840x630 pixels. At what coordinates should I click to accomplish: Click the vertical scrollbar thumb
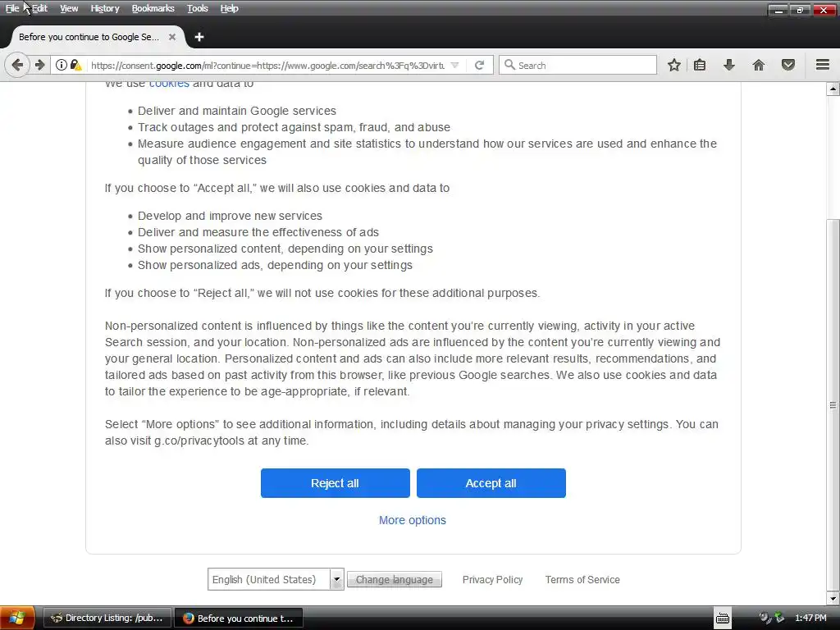(833, 405)
